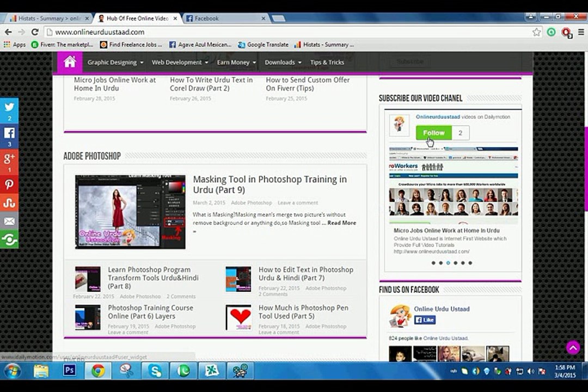This screenshot has height=392, width=588.
Task: Click Onlineurduustaad Dailymotion channel name
Action: click(x=438, y=117)
